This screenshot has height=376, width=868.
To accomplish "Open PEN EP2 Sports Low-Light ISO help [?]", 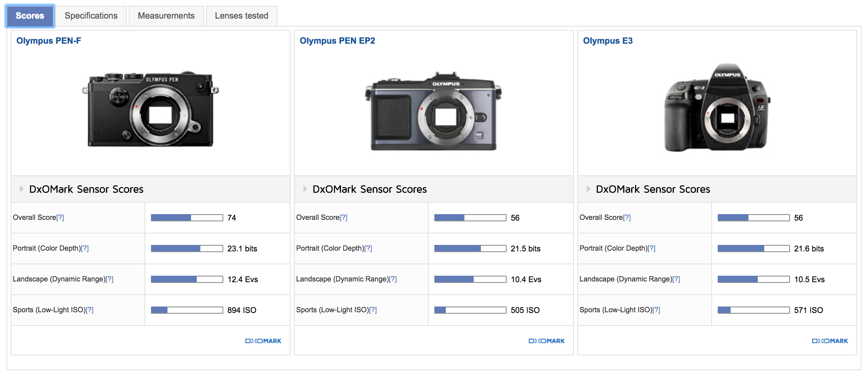I will [373, 310].
